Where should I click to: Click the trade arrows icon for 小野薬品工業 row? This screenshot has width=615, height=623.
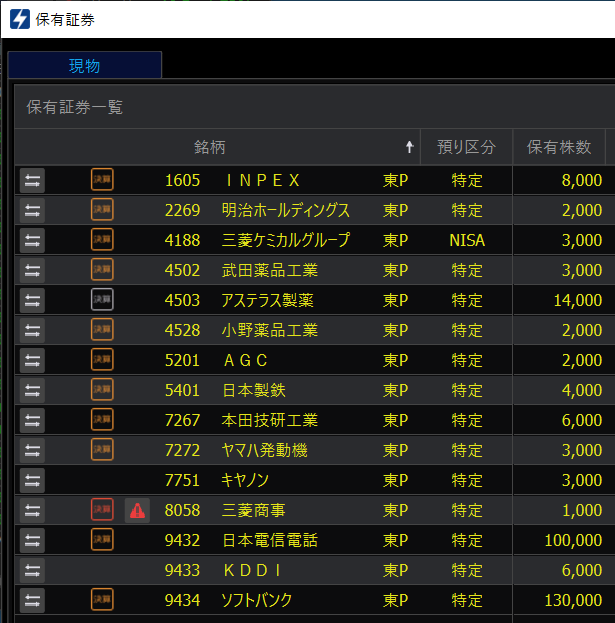(32, 330)
